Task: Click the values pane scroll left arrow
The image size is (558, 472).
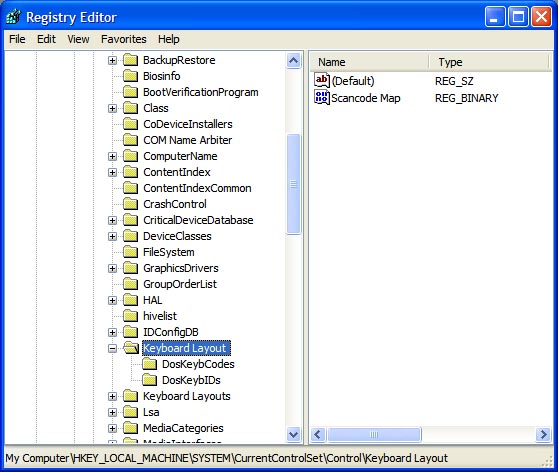Action: point(318,435)
